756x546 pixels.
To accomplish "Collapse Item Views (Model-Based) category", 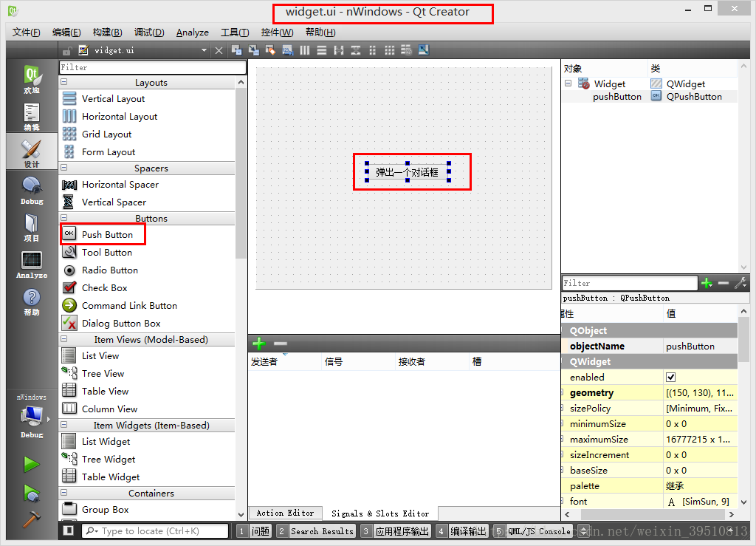I will [64, 339].
